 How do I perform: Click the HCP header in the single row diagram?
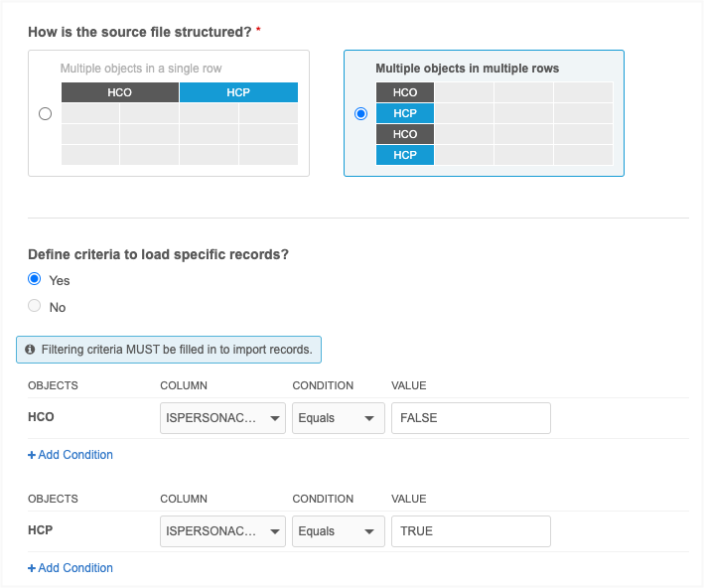coord(238,93)
